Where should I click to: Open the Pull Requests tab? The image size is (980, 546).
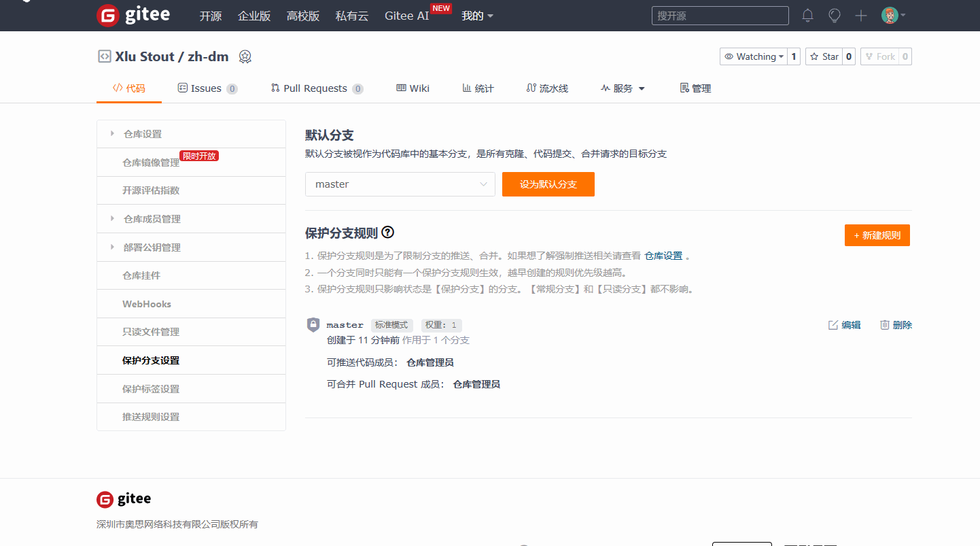click(317, 88)
